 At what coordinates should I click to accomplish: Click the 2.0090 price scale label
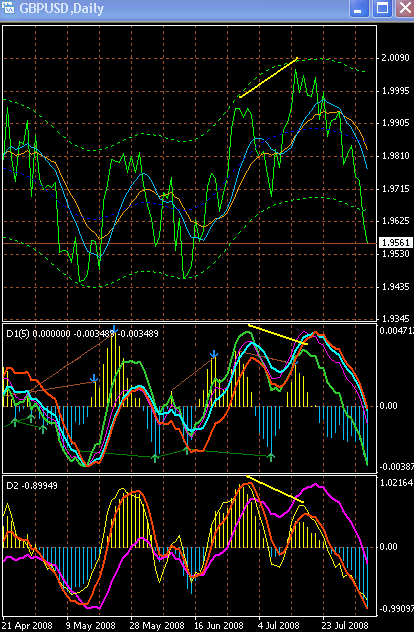click(x=395, y=58)
